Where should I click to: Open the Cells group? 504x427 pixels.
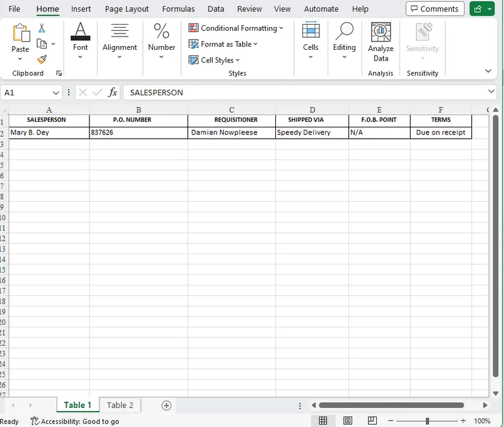(311, 40)
